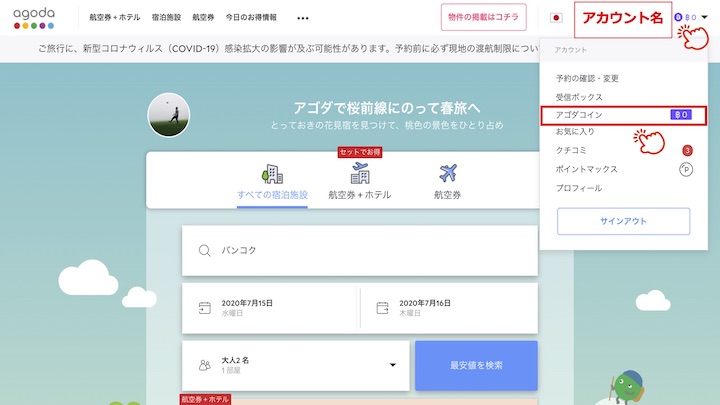Open the 宿泊施設 top menu item
Screen dimensions: 720x405
pyautogui.click(x=166, y=17)
